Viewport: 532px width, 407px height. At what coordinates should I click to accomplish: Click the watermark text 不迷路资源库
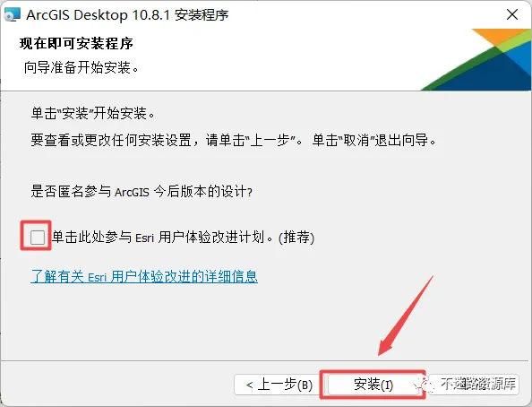[x=478, y=384]
